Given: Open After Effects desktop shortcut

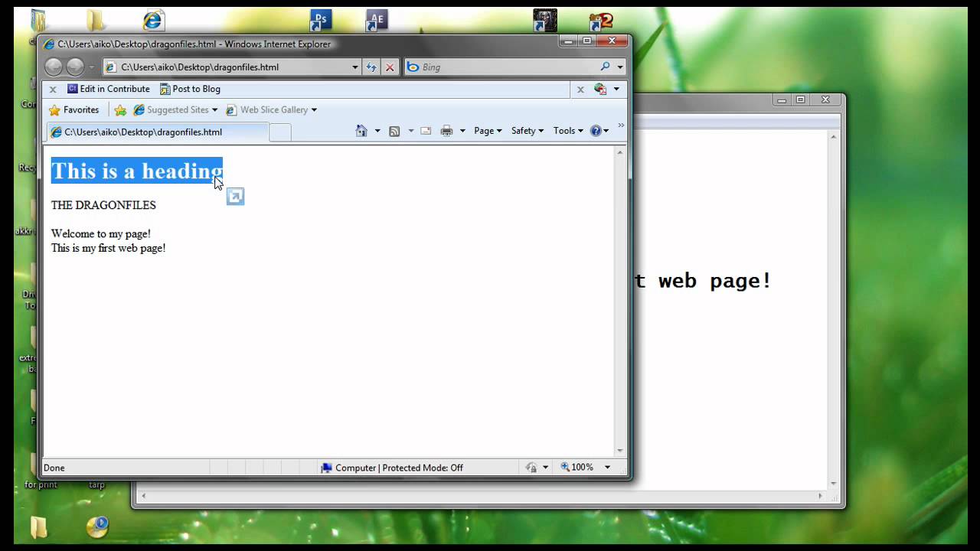Looking at the screenshot, I should click(x=376, y=20).
